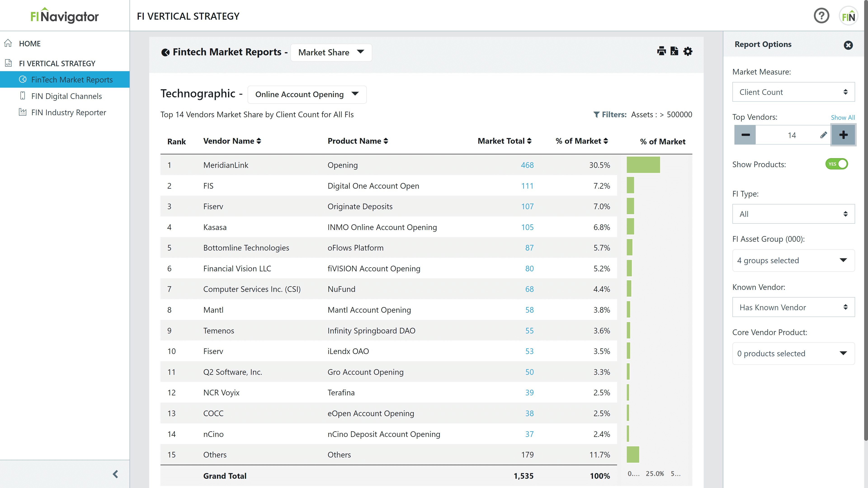Open the FIN user profile avatar
This screenshot has width=868, height=488.
[848, 16]
